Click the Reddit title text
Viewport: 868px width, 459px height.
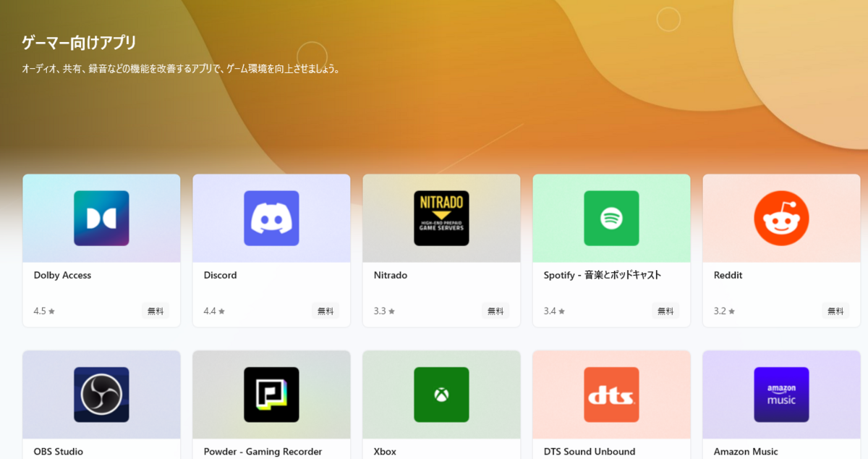(x=728, y=275)
